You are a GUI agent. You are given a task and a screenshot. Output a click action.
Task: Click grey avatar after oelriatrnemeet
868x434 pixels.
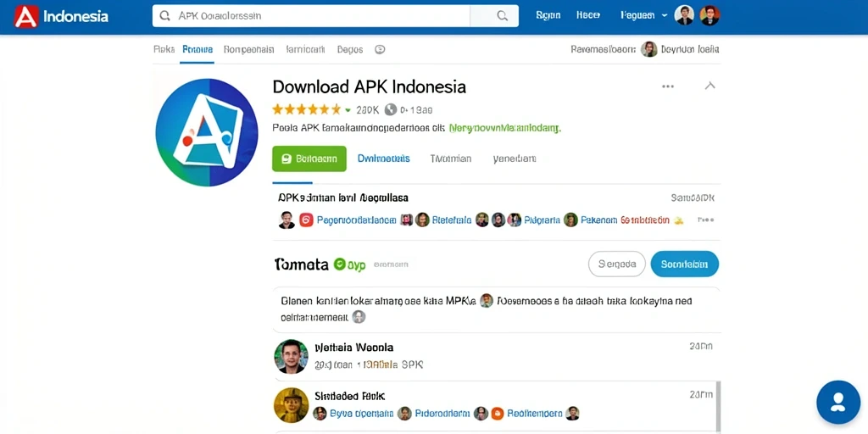coord(359,317)
